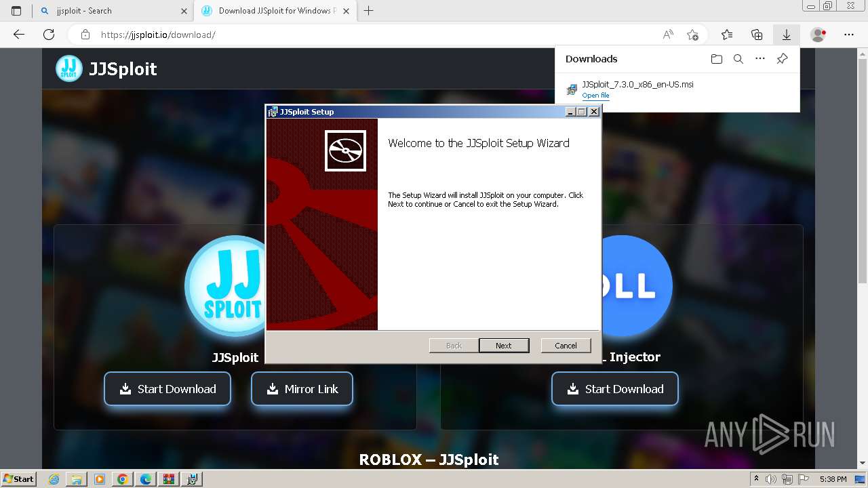868x488 pixels.
Task: Click Next in the JJSploit Setup wizard
Action: coord(504,345)
